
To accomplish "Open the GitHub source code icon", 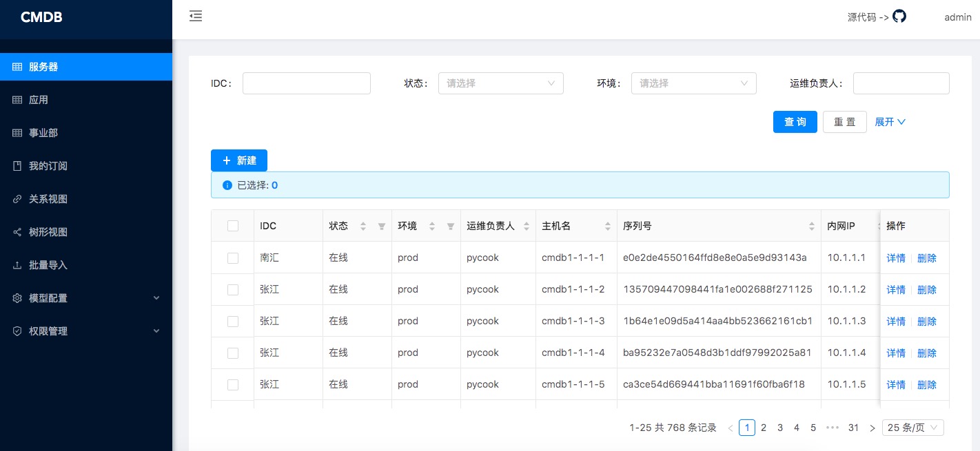I will (899, 17).
